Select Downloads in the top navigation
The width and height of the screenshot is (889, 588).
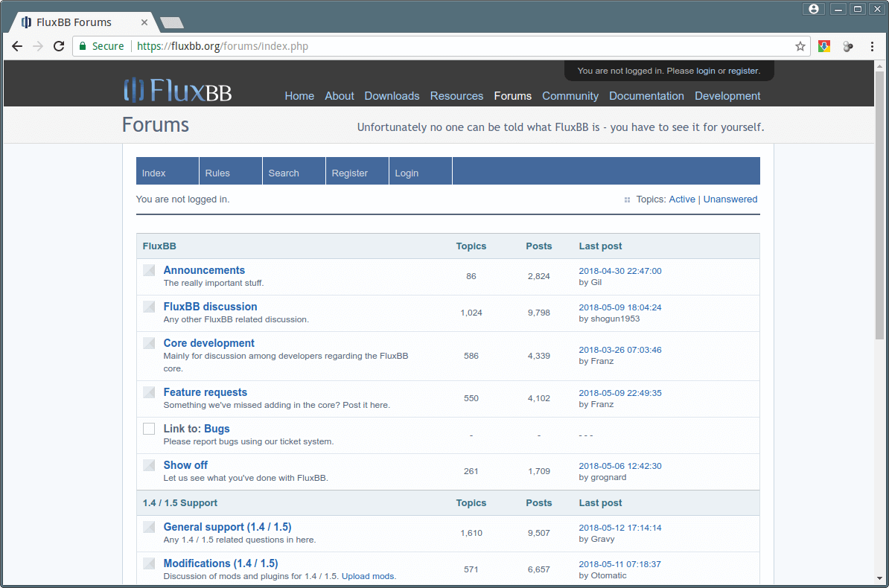[392, 96]
